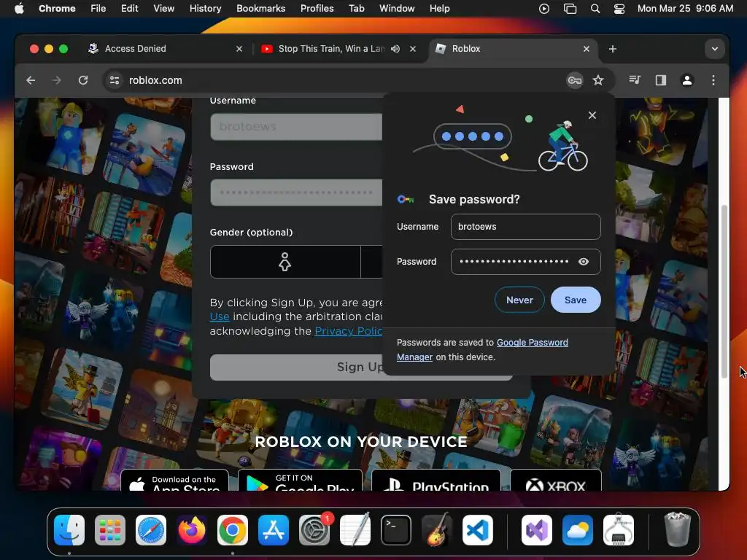Focus the Roblox signup Password field

click(296, 192)
